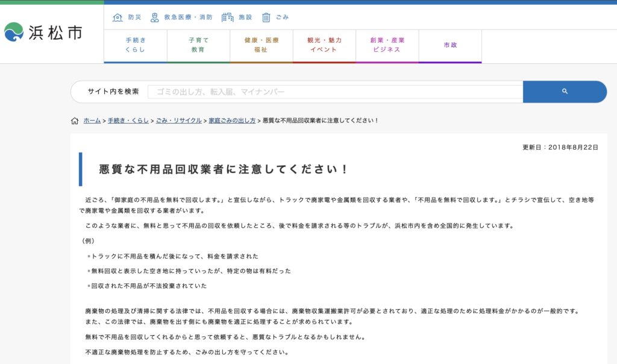
Task: Click the 防災 text link in header
Action: click(134, 17)
